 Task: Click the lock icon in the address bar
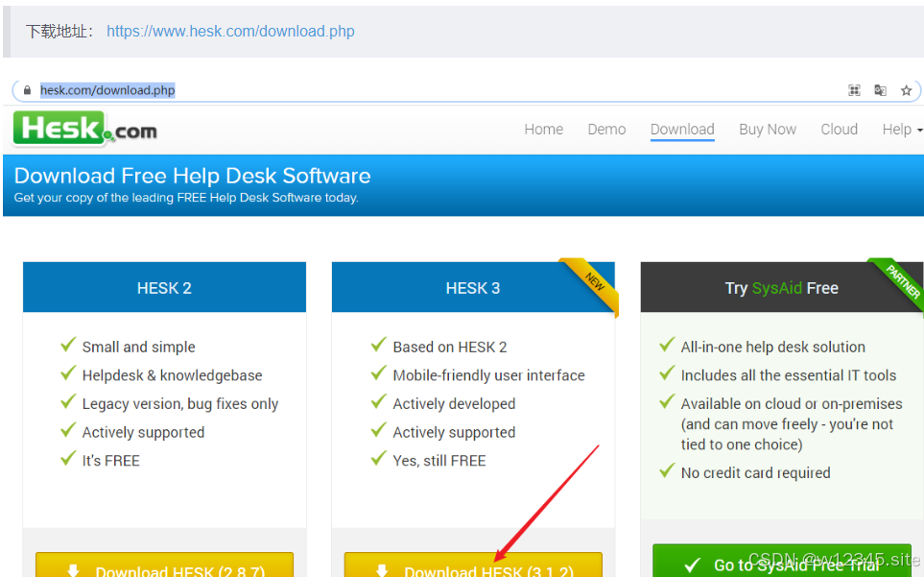(x=27, y=90)
